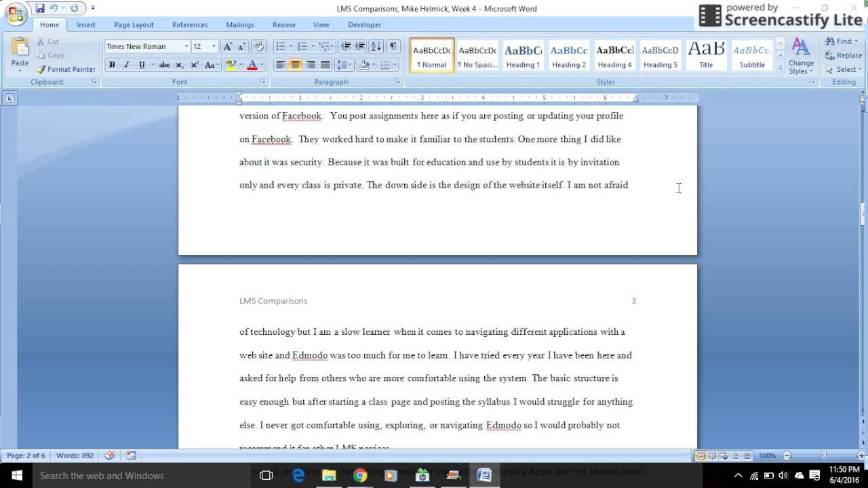868x488 pixels.
Task: Switch to the Insert tab
Action: [86, 24]
